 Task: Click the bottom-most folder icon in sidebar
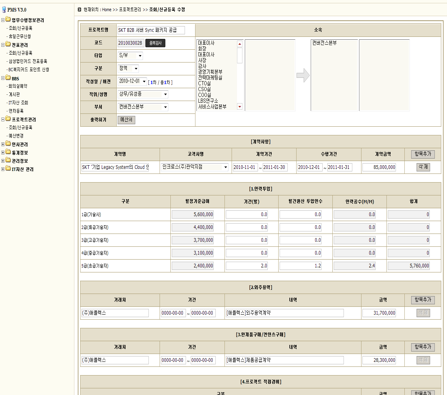point(8,169)
